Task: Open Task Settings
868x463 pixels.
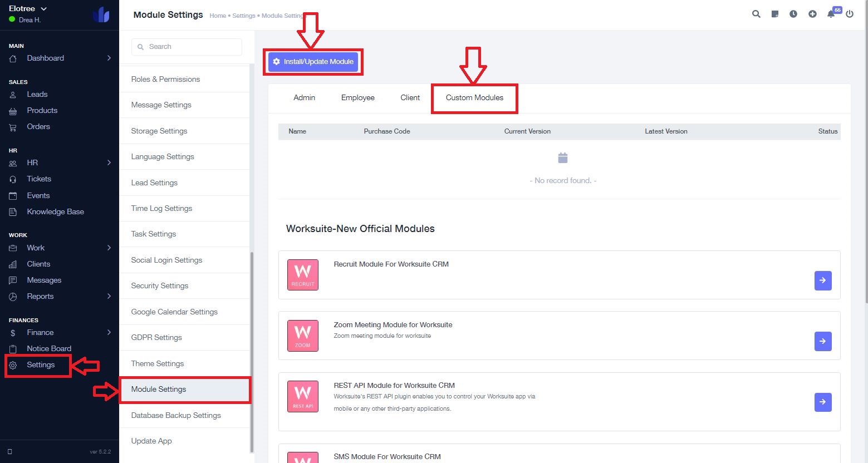Action: coord(184,234)
